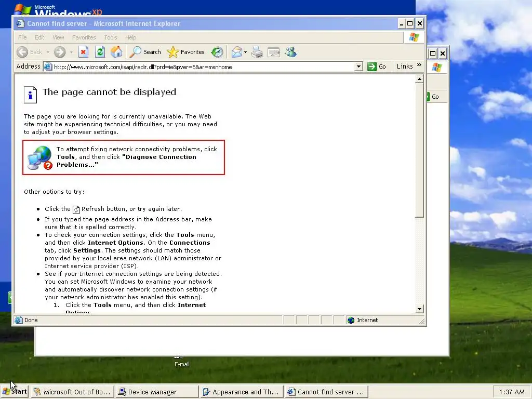Click the 'Done' status bar text
Viewport: 532px width, 399px height.
(x=31, y=320)
